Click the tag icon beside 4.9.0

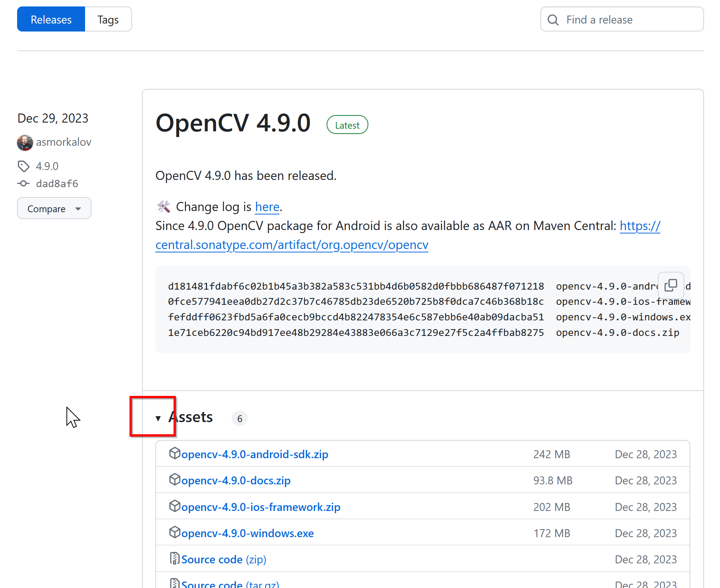pos(24,166)
